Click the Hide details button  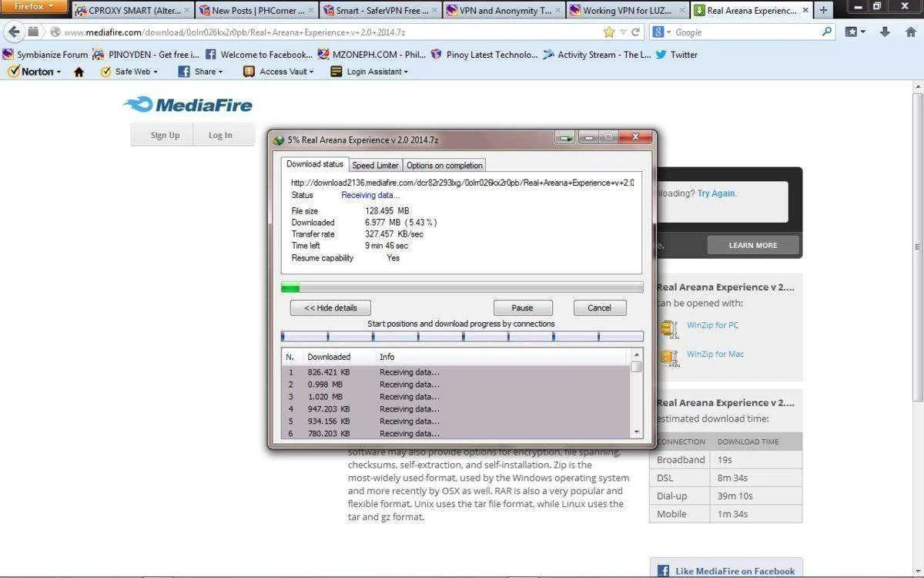click(330, 307)
